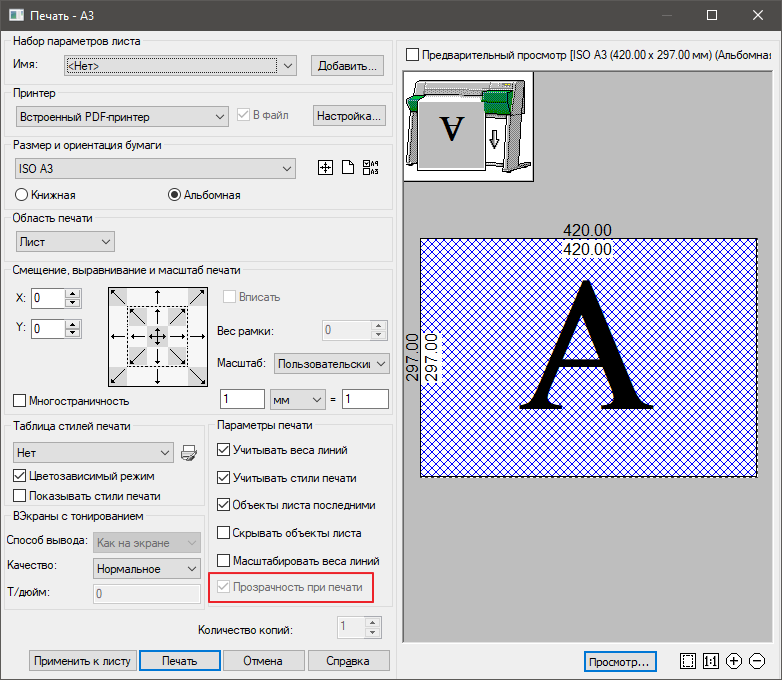Click the dashed-frame fit view icon under preview
The height and width of the screenshot is (680, 782).
point(687,661)
